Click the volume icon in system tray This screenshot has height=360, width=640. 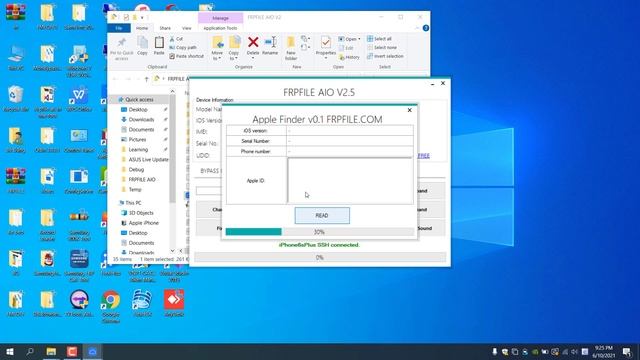[575, 351]
